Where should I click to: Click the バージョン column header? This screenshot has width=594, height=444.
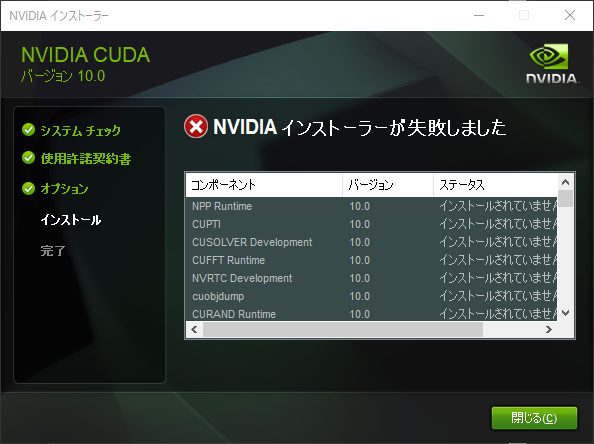tap(388, 185)
